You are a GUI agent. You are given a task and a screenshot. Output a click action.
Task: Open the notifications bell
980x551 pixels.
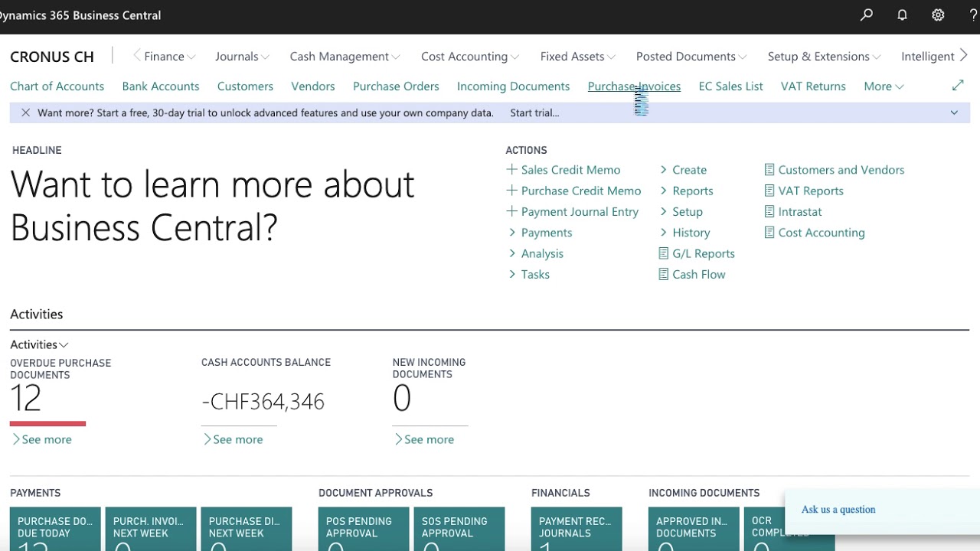pos(902,15)
